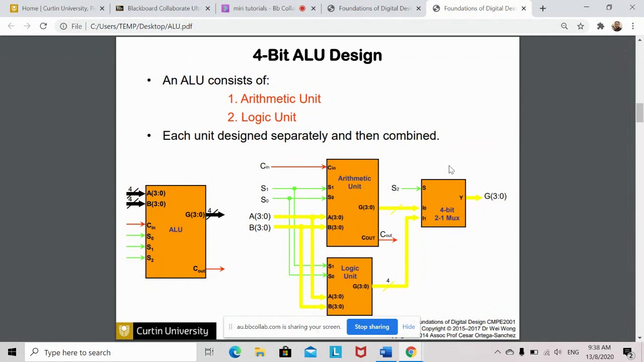Image resolution: width=644 pixels, height=362 pixels.
Task: Click the orange ALU block symbol
Action: [x=176, y=232]
